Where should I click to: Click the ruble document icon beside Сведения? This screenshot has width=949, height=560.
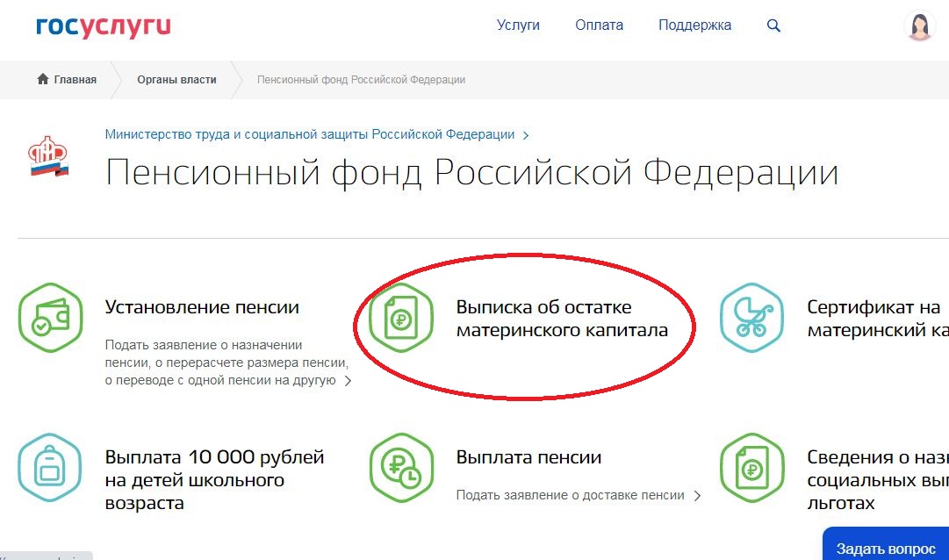[751, 468]
